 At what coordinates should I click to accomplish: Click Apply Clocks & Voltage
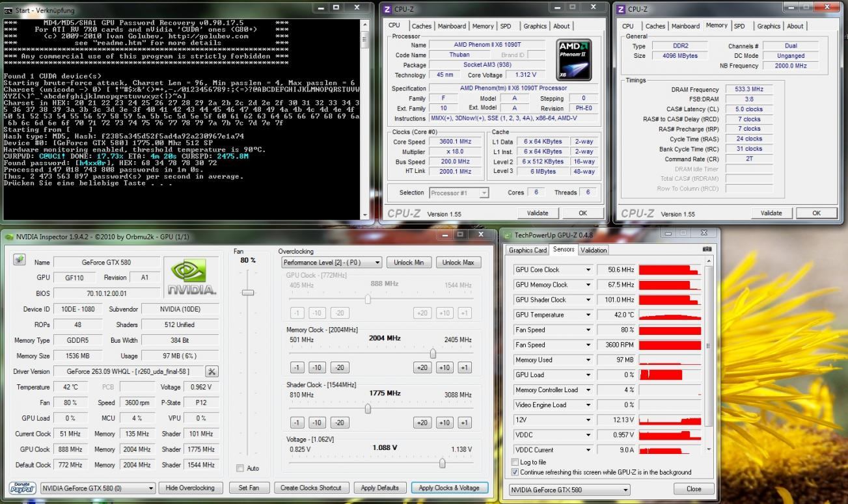coord(449,488)
